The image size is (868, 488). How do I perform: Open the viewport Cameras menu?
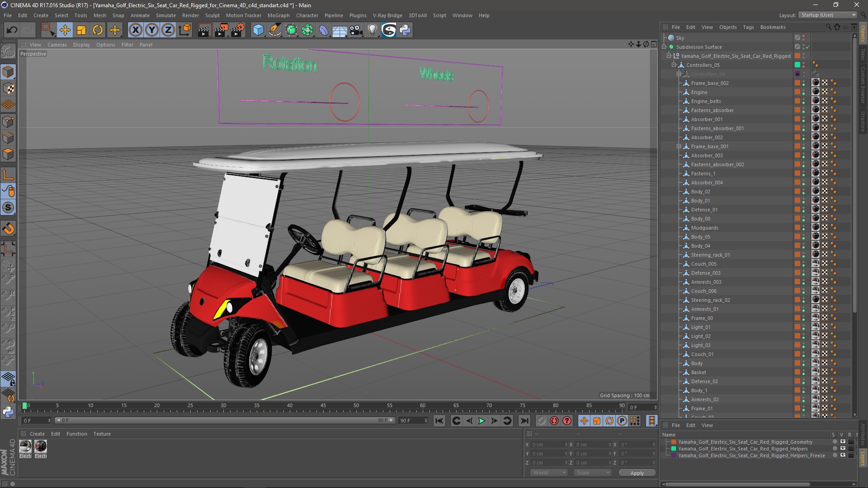(x=57, y=45)
